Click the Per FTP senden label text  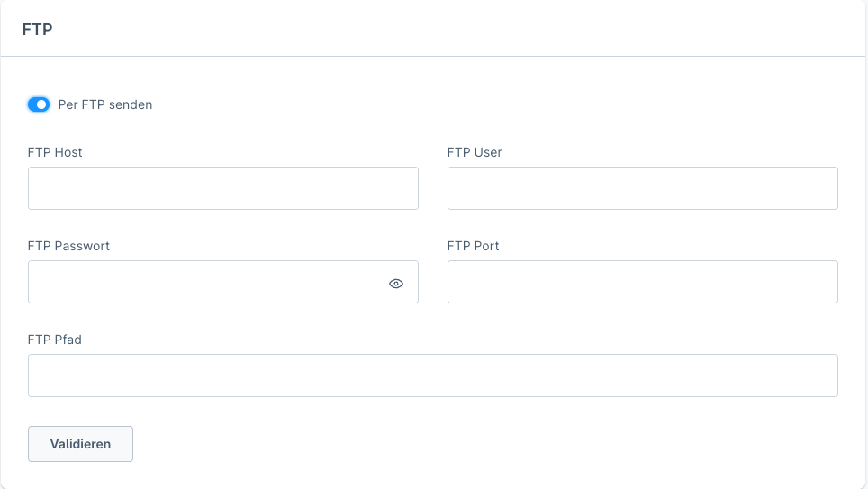[105, 104]
